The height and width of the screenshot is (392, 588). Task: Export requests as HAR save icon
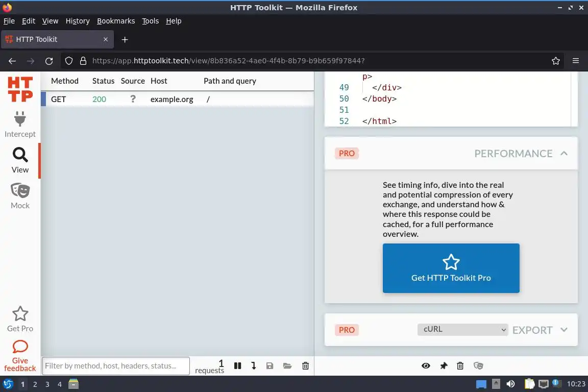269,366
